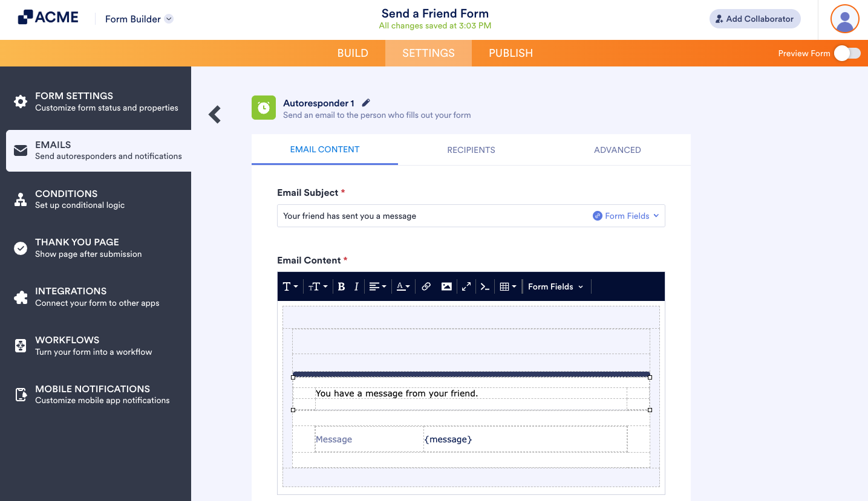Click the Add Collaborator button
This screenshot has height=501, width=868.
click(754, 19)
